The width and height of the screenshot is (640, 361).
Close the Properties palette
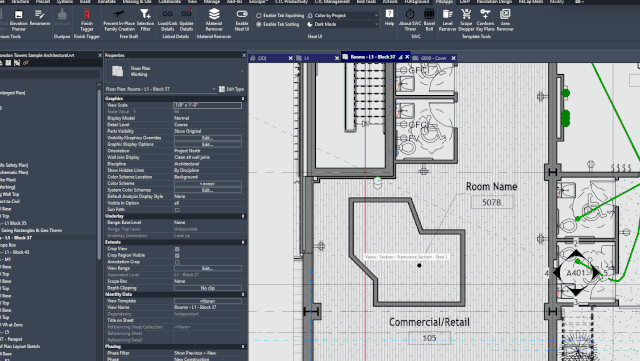[x=244, y=55]
